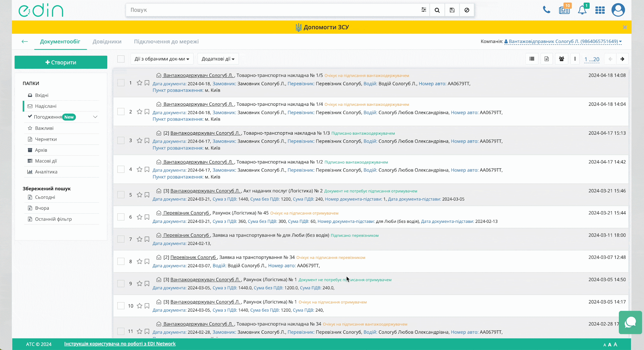Open the chat support widget
Screen dimensions: 644x350
point(630,322)
